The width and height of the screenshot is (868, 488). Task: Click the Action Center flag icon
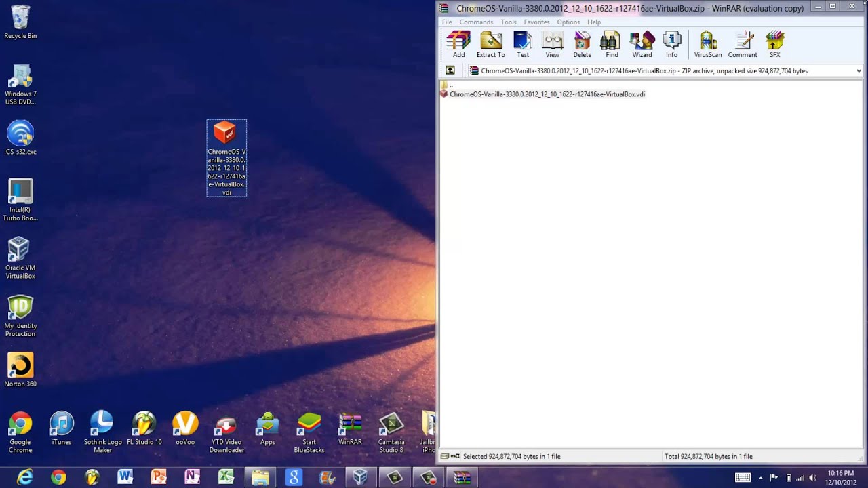tap(774, 478)
